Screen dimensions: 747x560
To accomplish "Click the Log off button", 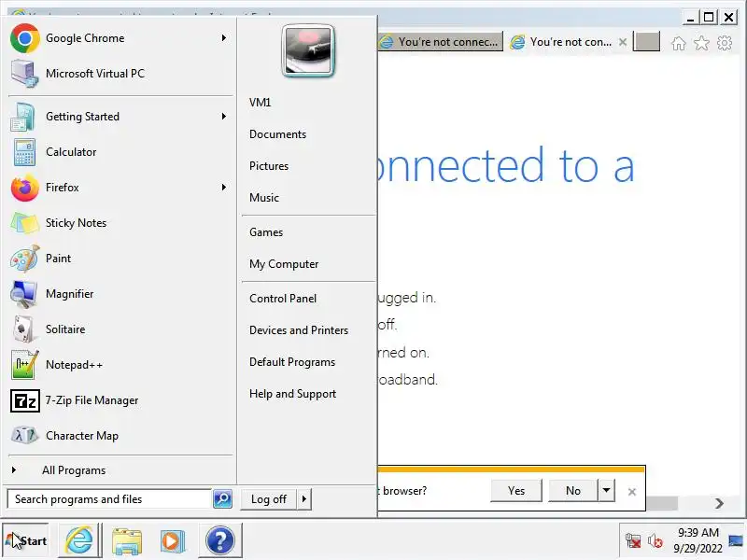I will coord(269,499).
